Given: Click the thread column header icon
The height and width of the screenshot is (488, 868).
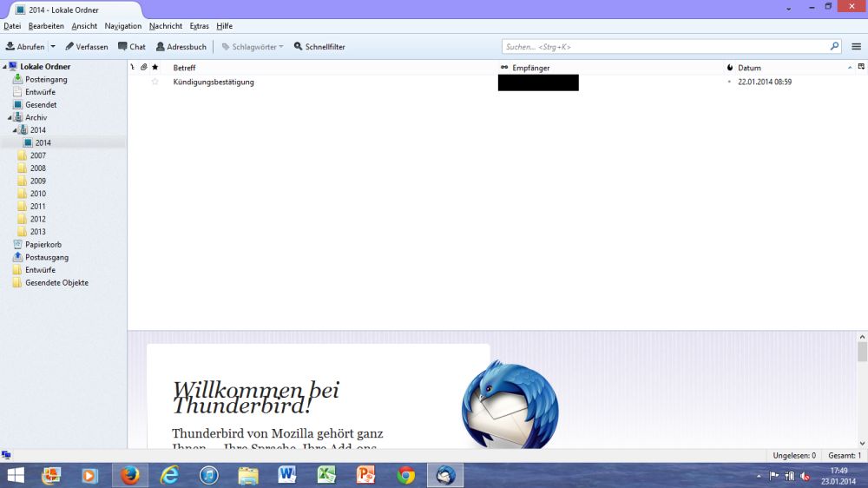Looking at the screenshot, I should (132, 68).
